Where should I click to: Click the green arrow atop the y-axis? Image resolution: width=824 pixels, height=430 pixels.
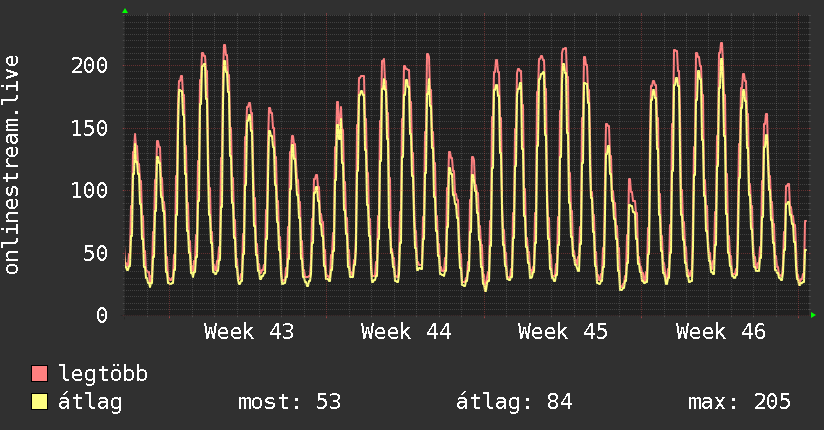coord(125,11)
